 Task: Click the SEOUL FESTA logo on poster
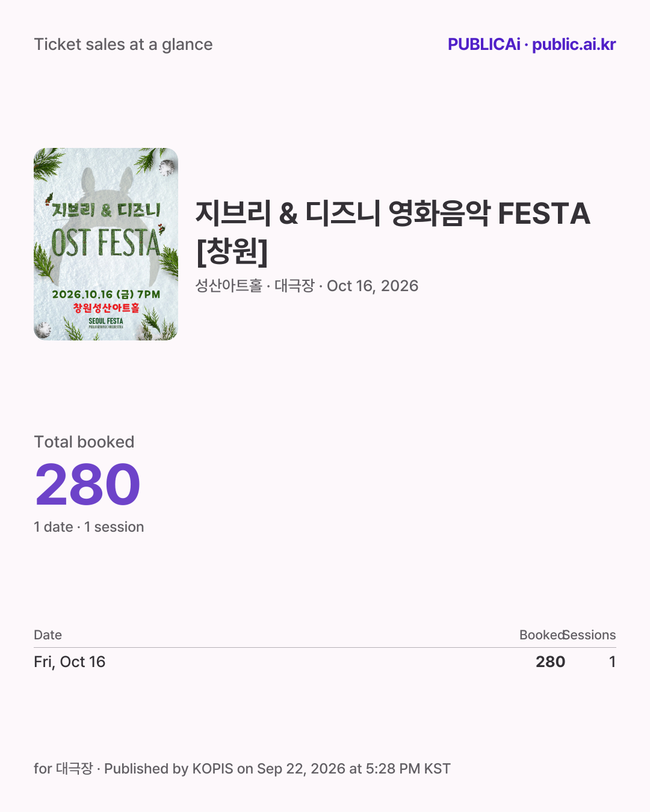106,322
